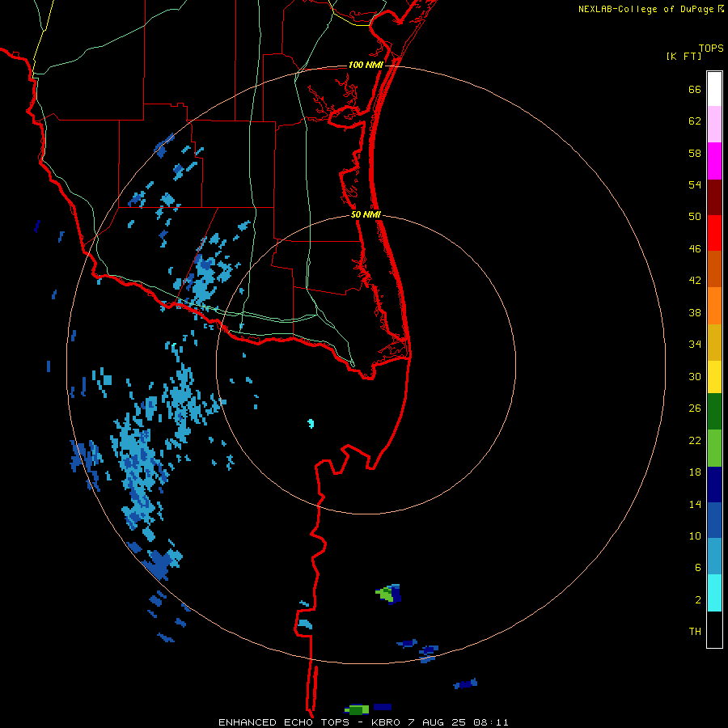The height and width of the screenshot is (728, 728).
Task: Click the light blue 14 kft swatch
Action: point(714,557)
